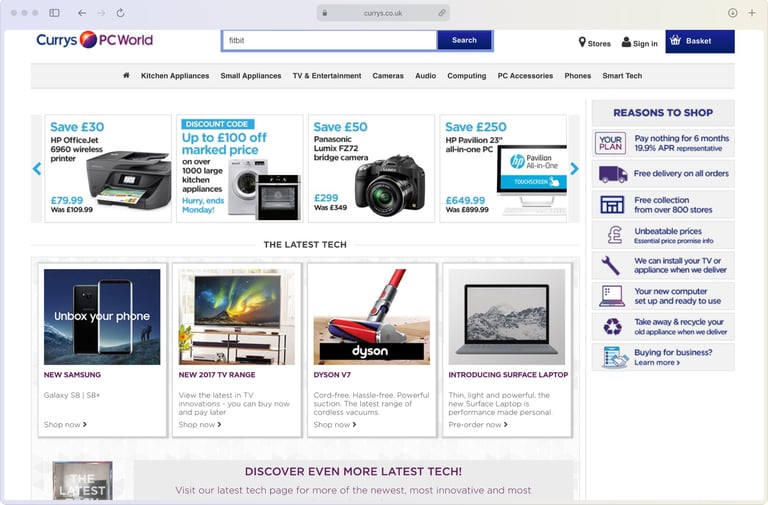Open Phones menu
Screen dimensions: 768x505
click(x=577, y=76)
